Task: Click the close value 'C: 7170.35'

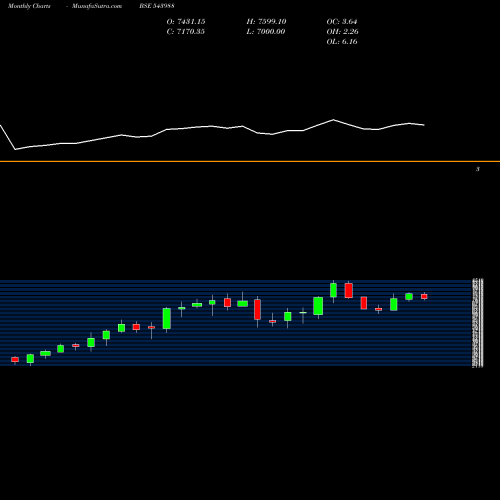Action: click(x=186, y=32)
